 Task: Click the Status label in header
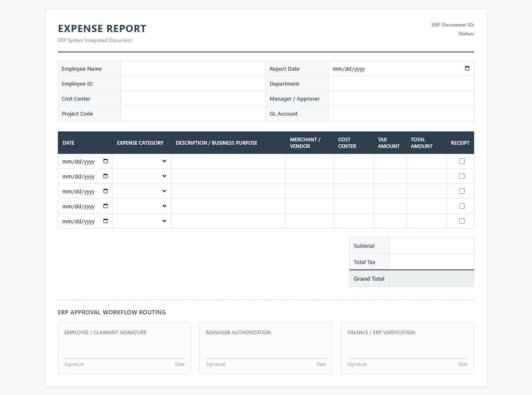[x=466, y=34]
